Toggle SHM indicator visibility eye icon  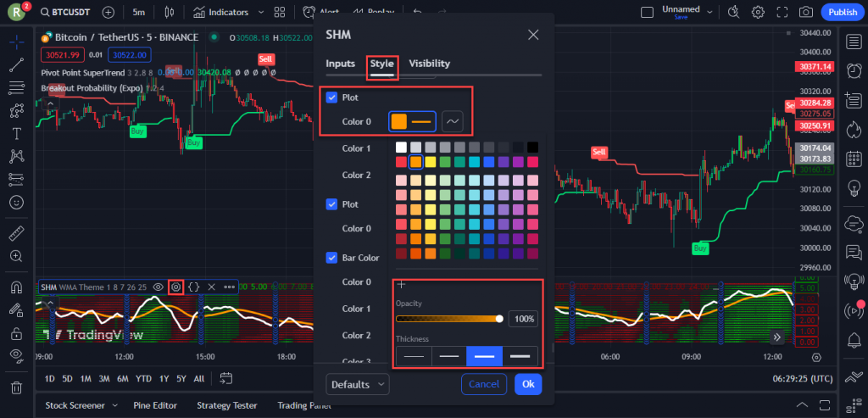159,287
